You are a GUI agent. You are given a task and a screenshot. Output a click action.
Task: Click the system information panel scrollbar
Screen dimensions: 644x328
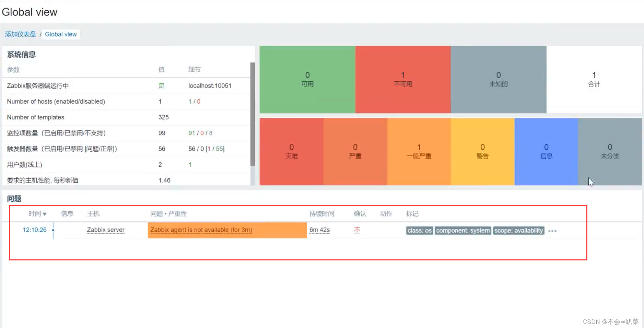click(253, 114)
